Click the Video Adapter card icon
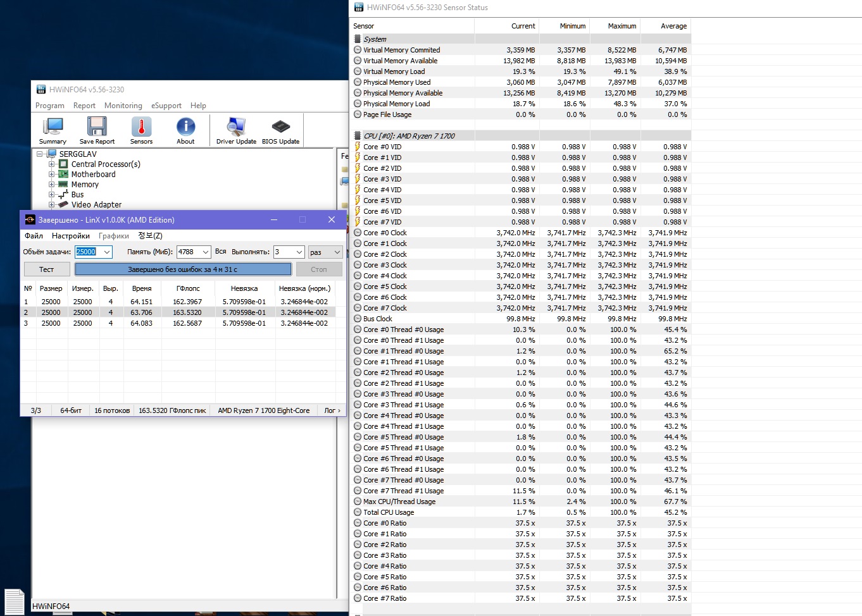The image size is (862, 616). 63,204
